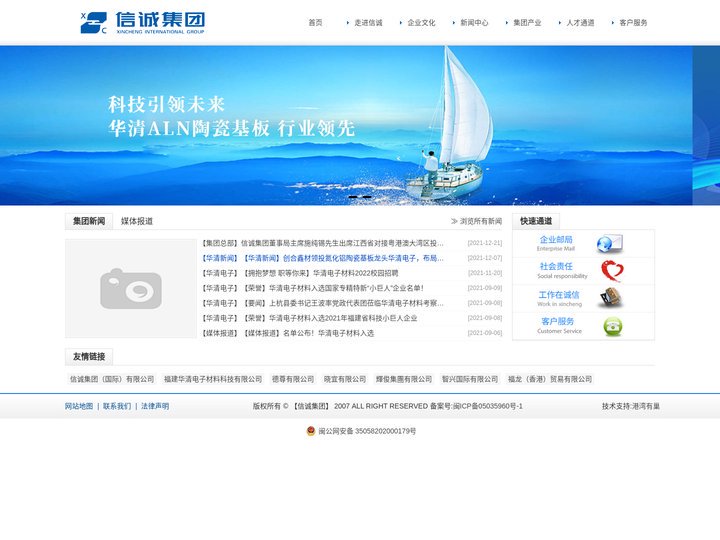Open 信诚集团（国际）有限公司 friendly link
720x540 pixels.
112,379
